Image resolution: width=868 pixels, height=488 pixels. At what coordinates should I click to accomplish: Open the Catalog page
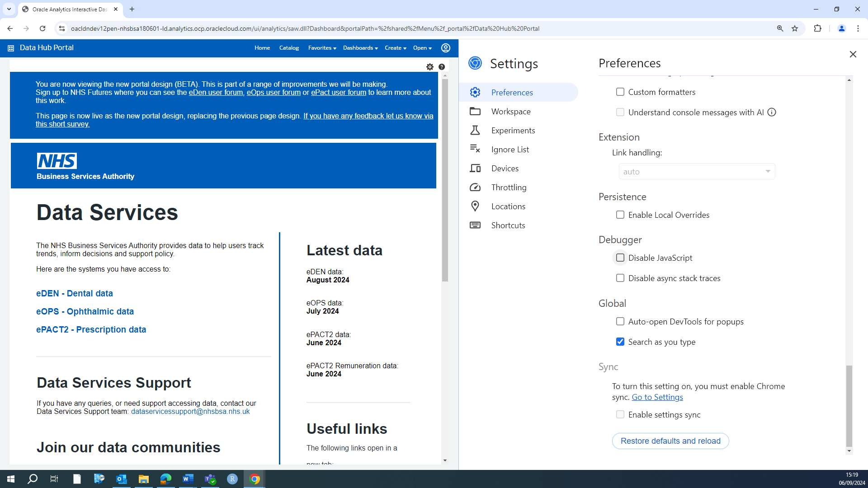(x=289, y=48)
